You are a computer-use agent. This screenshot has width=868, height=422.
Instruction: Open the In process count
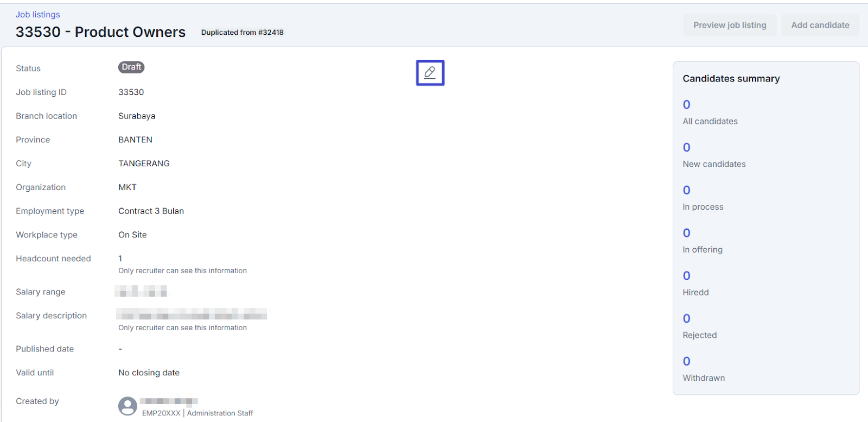pyautogui.click(x=686, y=191)
